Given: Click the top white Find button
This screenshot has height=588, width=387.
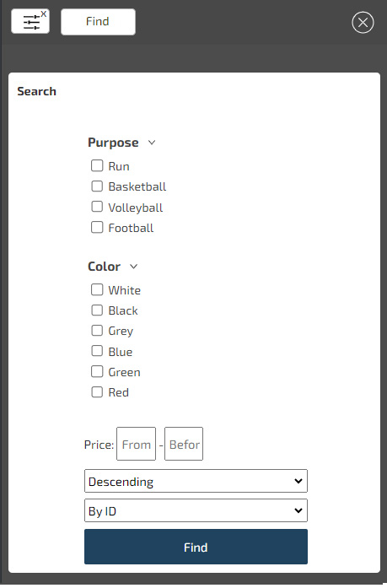Looking at the screenshot, I should pos(98,22).
